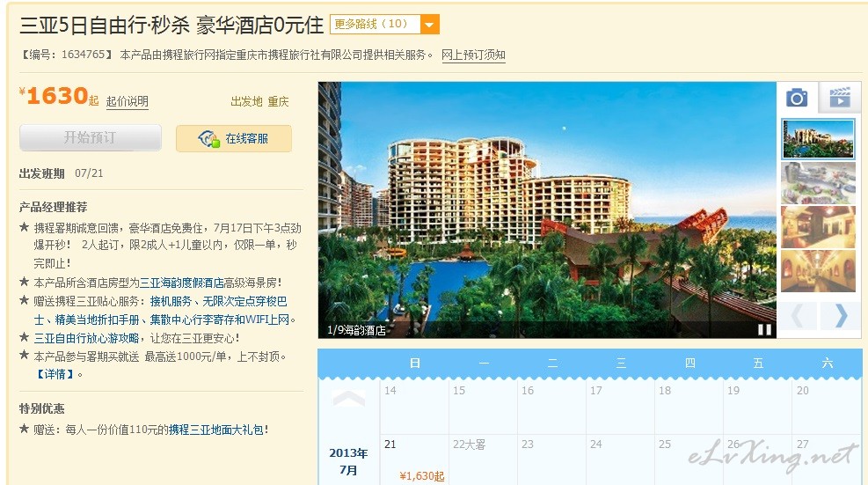
Task: Open the 携程三亚地面大礼包 link
Action: point(215,430)
